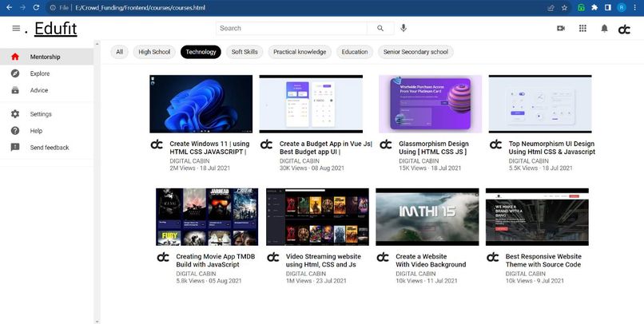644x324 pixels.
Task: Open the apps grid icon
Action: (x=582, y=28)
